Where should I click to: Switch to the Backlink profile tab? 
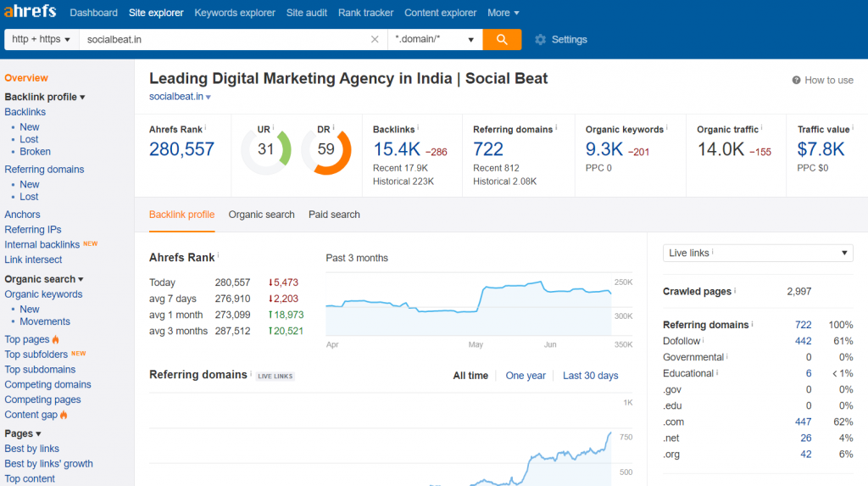181,215
